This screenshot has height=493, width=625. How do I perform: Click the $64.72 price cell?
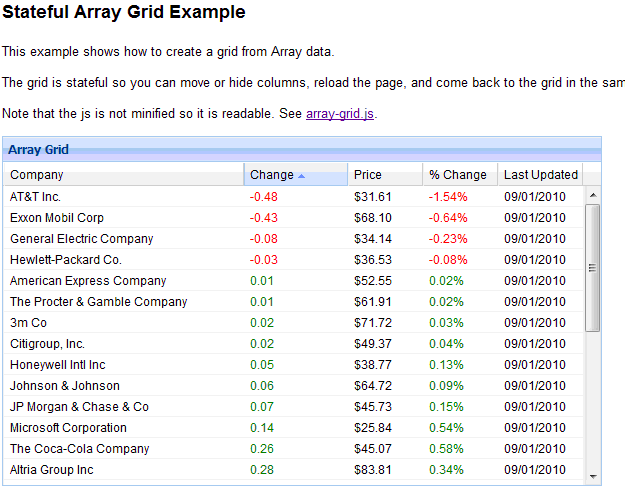373,386
